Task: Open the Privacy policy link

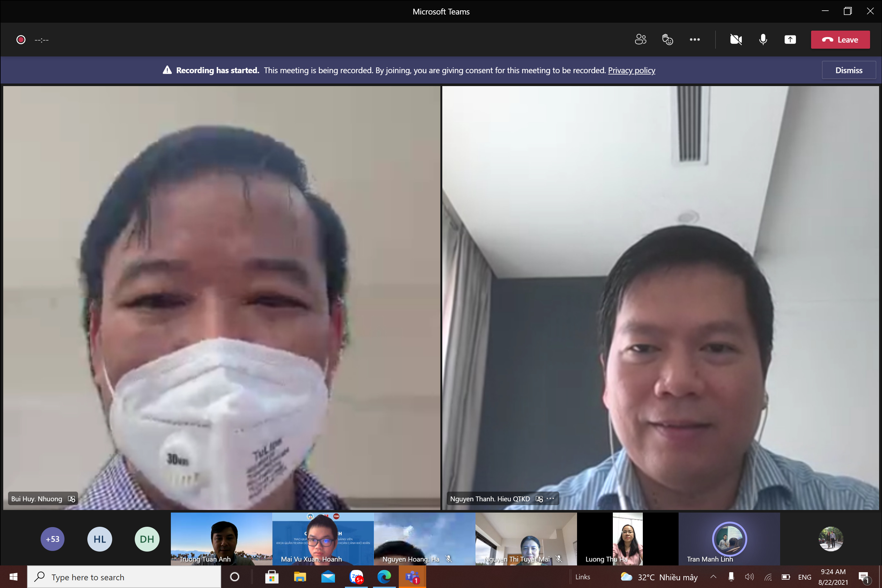Action: [632, 71]
